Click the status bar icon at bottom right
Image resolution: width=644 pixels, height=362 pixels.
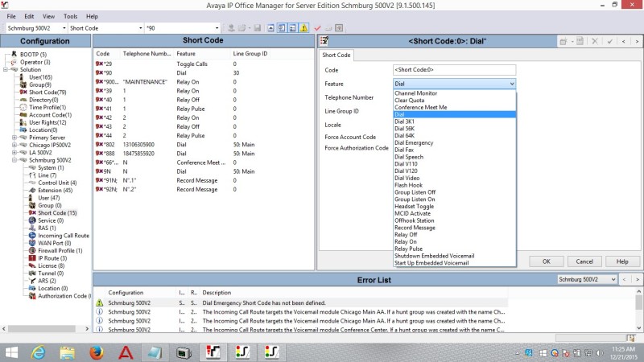[631, 338]
